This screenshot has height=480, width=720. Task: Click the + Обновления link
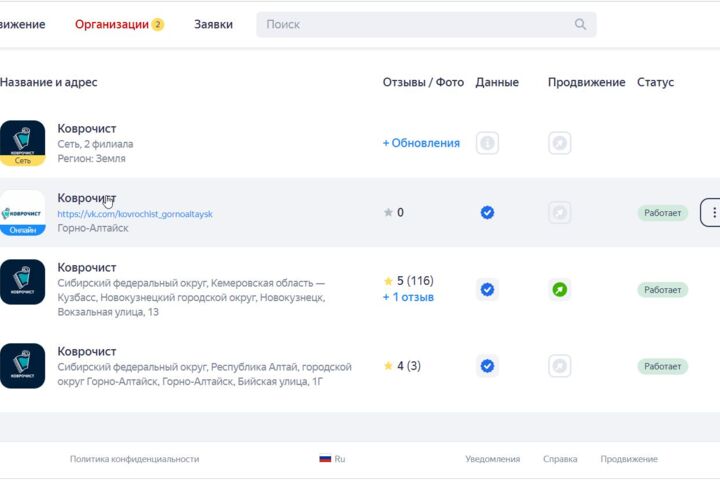tap(421, 143)
